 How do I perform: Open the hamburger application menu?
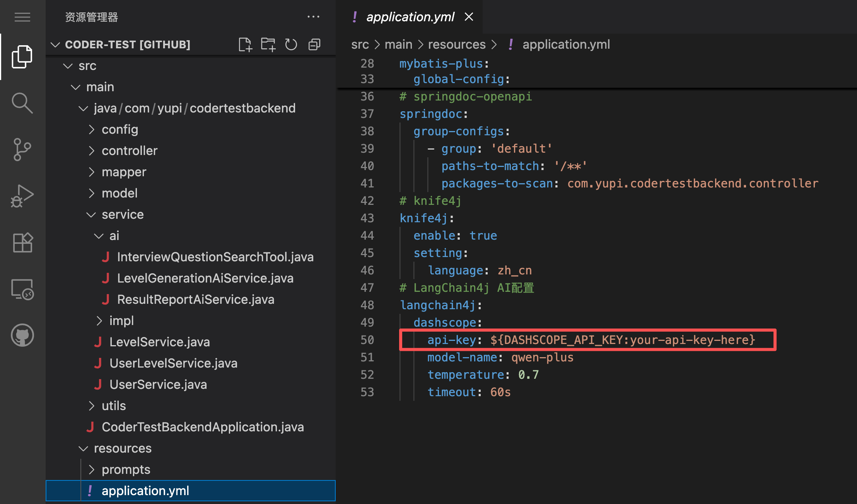click(x=22, y=17)
